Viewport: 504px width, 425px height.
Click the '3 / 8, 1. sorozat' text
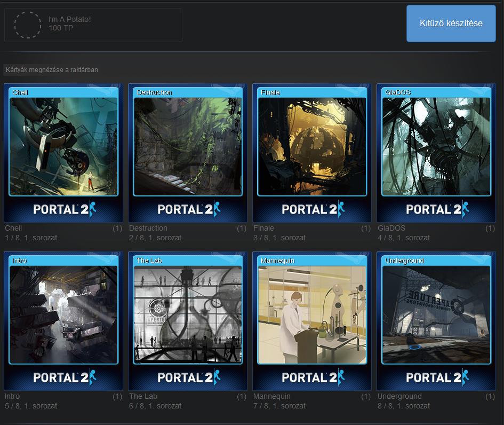[279, 238]
